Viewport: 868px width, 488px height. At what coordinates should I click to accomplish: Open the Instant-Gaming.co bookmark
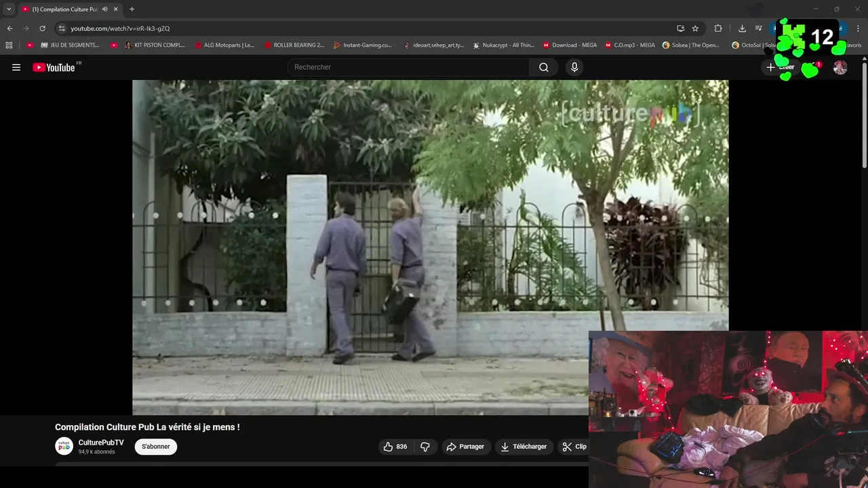(x=363, y=45)
